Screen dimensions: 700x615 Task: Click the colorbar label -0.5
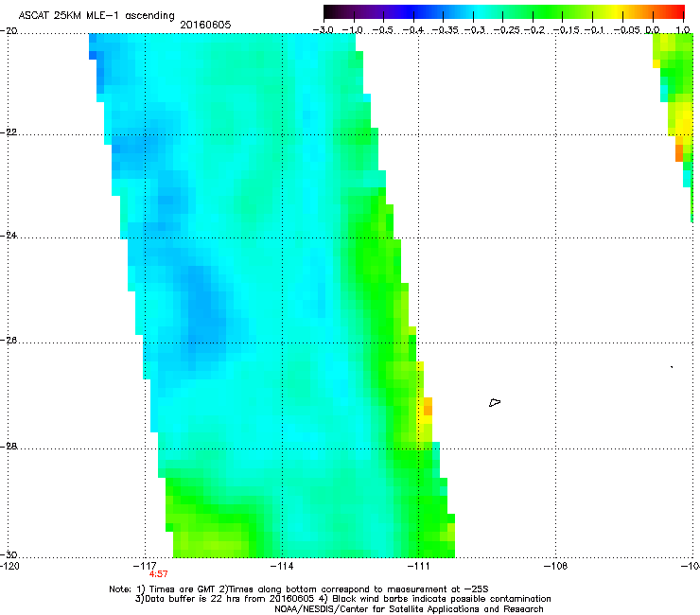pyautogui.click(x=382, y=30)
